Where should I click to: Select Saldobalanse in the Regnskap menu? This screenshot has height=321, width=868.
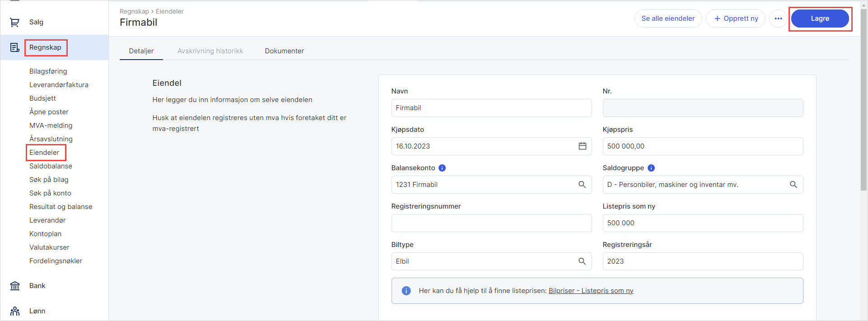coord(51,166)
